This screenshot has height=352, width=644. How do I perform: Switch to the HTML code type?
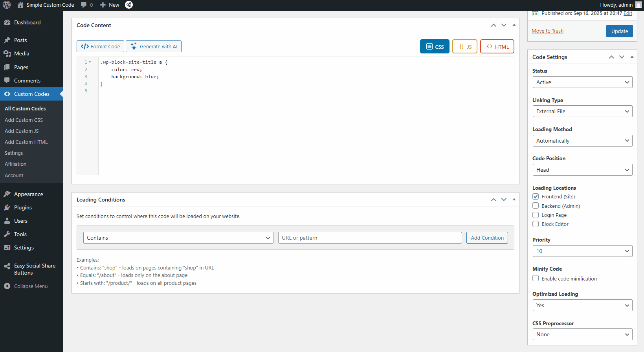click(497, 46)
